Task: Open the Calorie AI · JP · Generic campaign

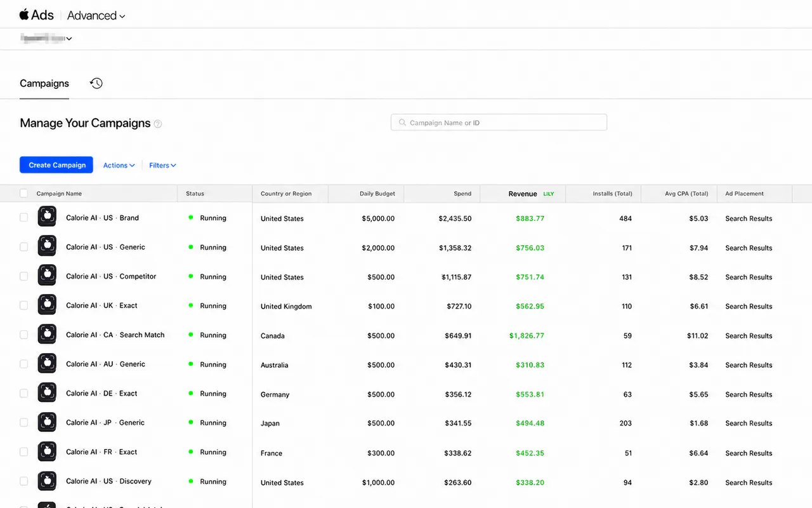Action: click(x=105, y=422)
